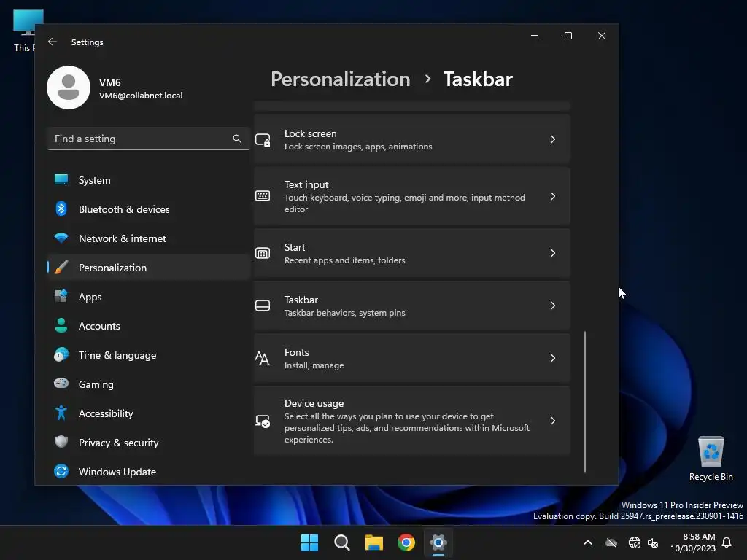The width and height of the screenshot is (747, 560).
Task: Expand Start settings chevron
Action: 553,253
